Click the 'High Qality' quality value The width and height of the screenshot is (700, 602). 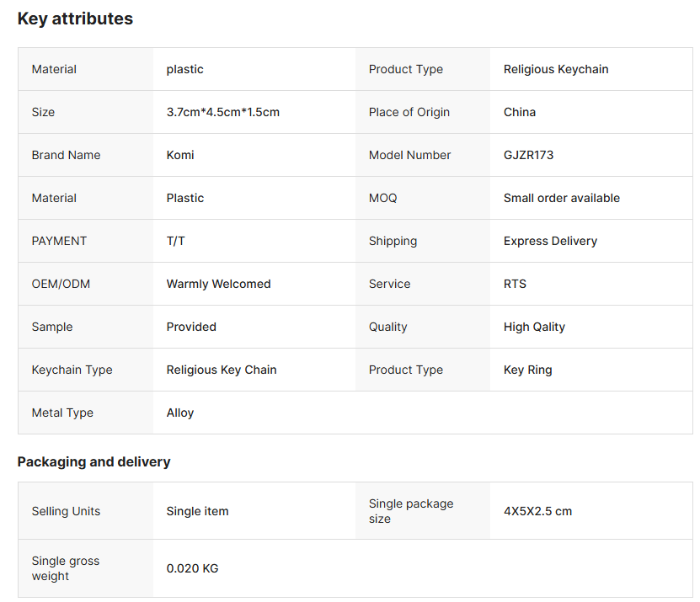click(534, 327)
